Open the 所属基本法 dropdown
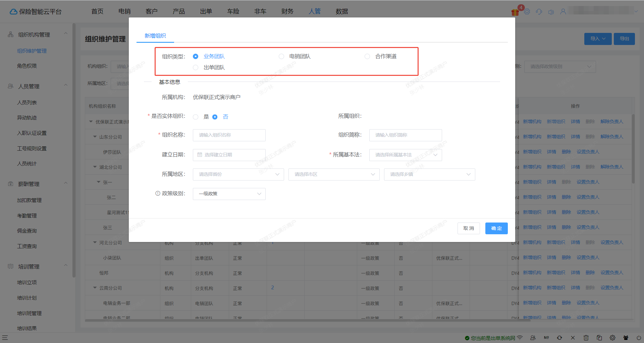The height and width of the screenshot is (343, 644). [x=406, y=155]
